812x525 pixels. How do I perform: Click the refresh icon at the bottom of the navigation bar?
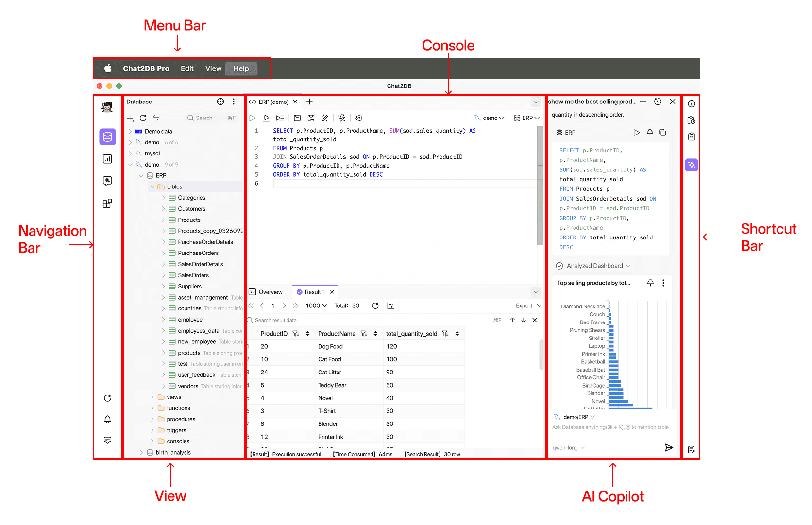coord(108,398)
